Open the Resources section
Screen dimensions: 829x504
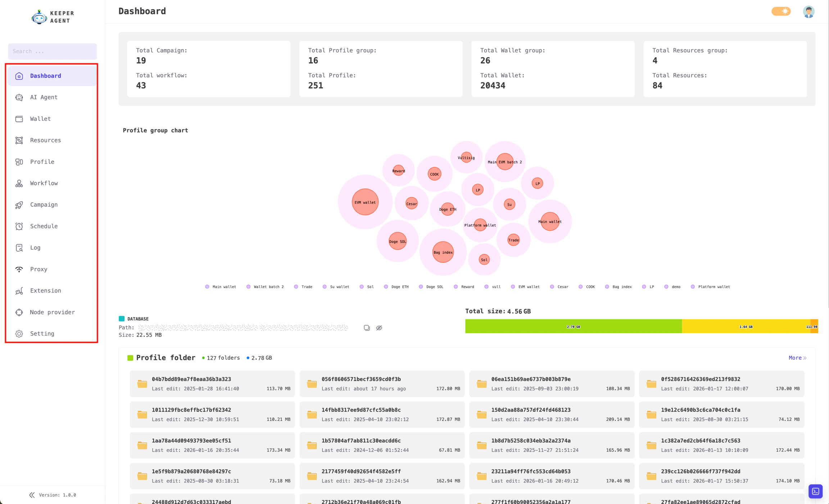pos(45,140)
